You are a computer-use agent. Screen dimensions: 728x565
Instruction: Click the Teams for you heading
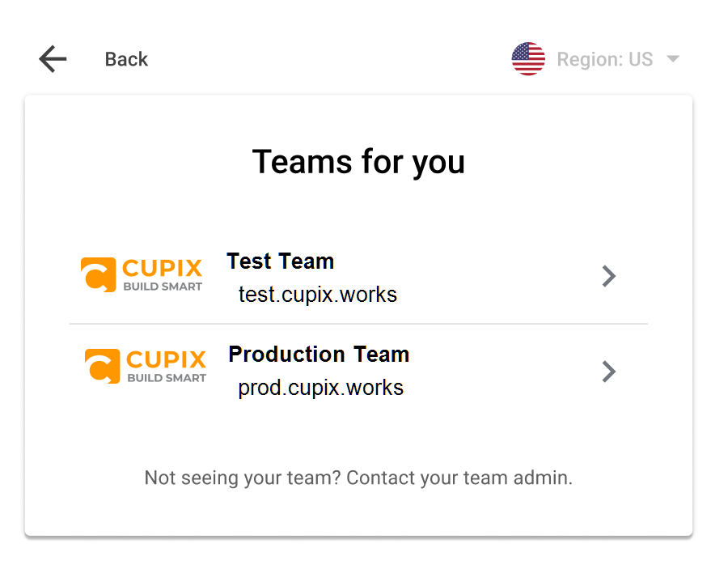358,162
